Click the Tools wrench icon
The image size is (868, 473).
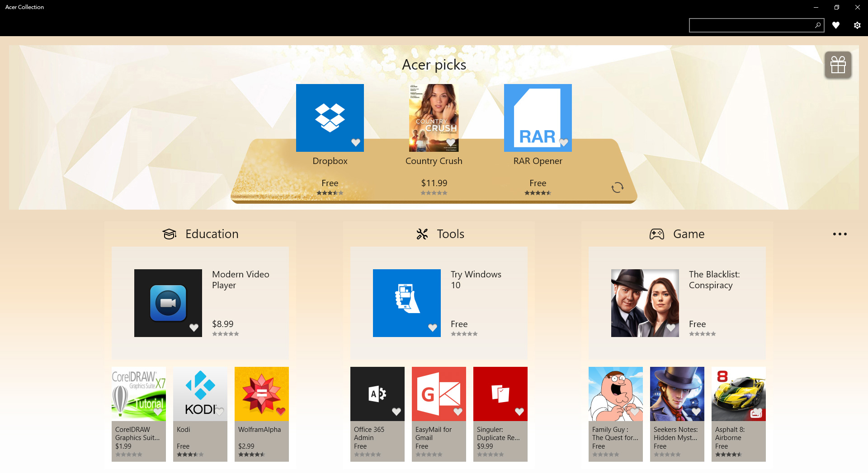422,234
